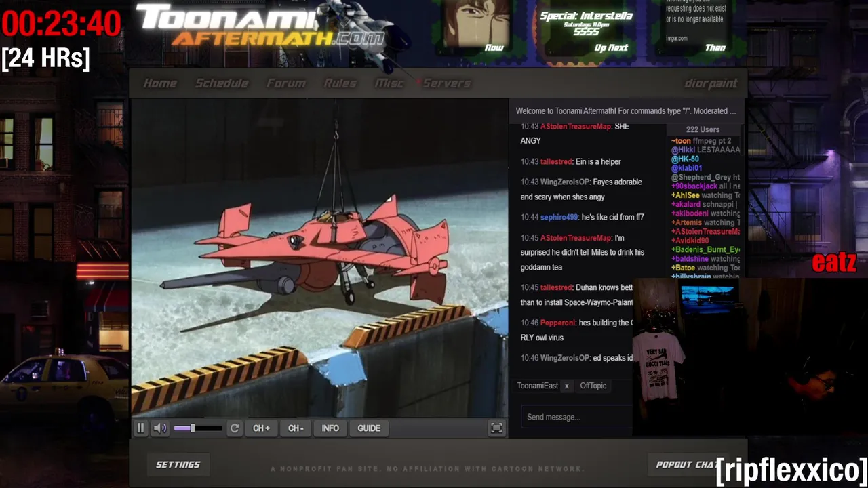
Task: Click the 222 Users header
Action: [x=703, y=129]
